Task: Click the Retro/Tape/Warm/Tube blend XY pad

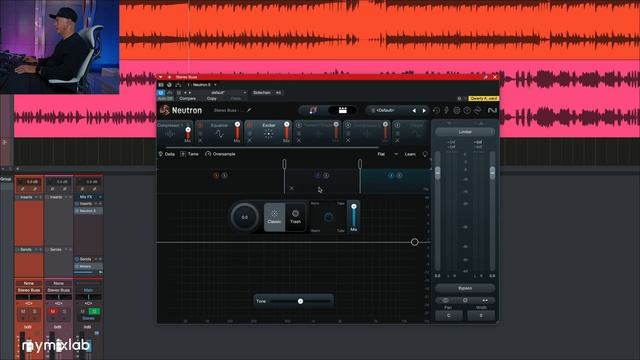Action: pyautogui.click(x=328, y=217)
